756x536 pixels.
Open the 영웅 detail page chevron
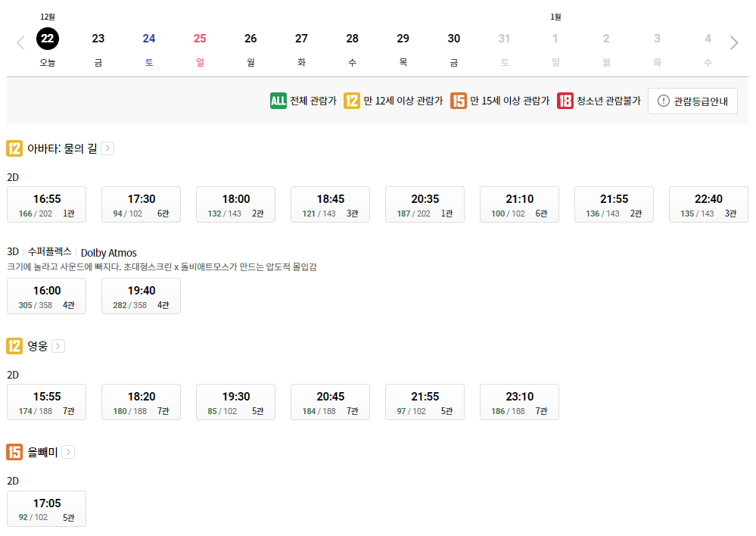click(61, 345)
